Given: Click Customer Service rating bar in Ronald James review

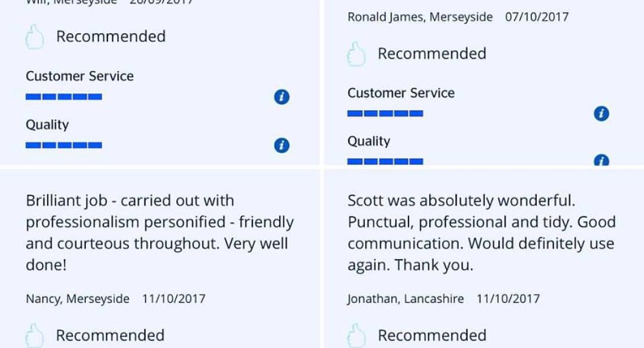Looking at the screenshot, I should 385,114.
